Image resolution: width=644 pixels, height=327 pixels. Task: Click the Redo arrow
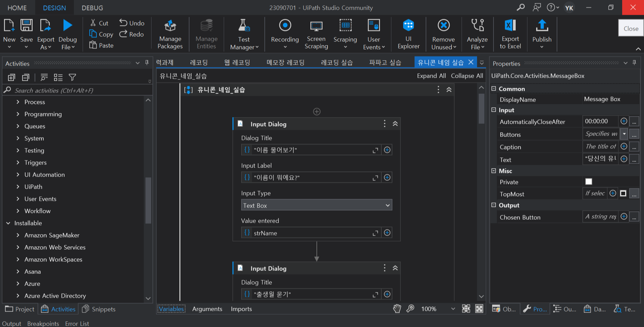tap(123, 34)
